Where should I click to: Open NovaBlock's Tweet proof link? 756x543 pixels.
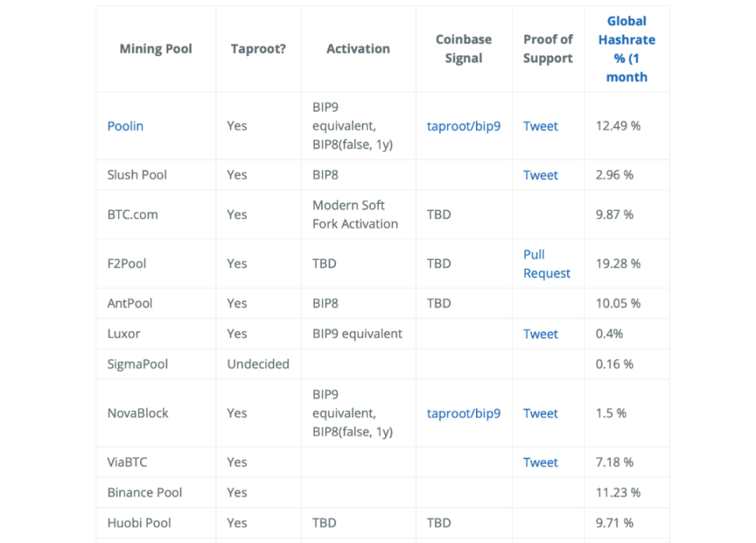click(x=541, y=414)
